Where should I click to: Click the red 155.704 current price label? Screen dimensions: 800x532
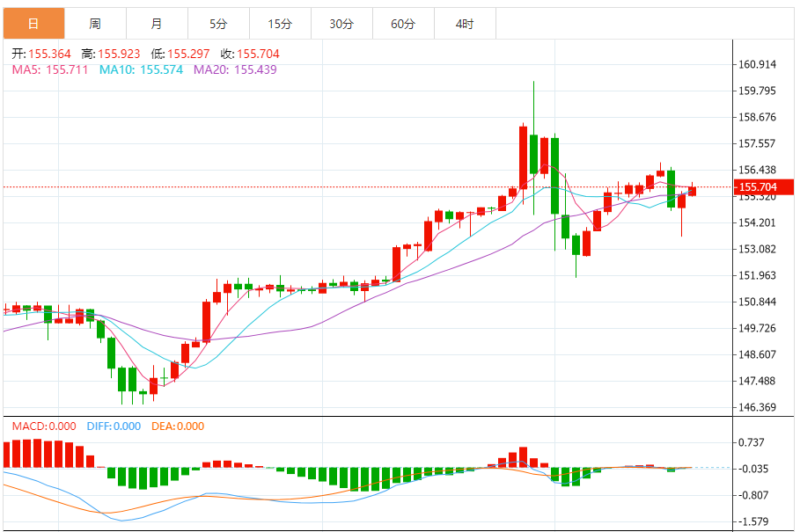click(763, 187)
